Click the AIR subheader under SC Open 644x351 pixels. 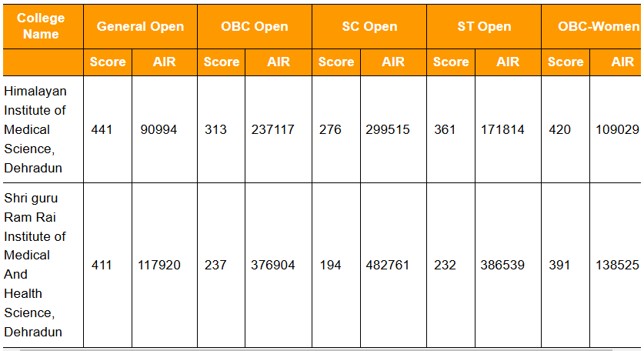coord(393,62)
